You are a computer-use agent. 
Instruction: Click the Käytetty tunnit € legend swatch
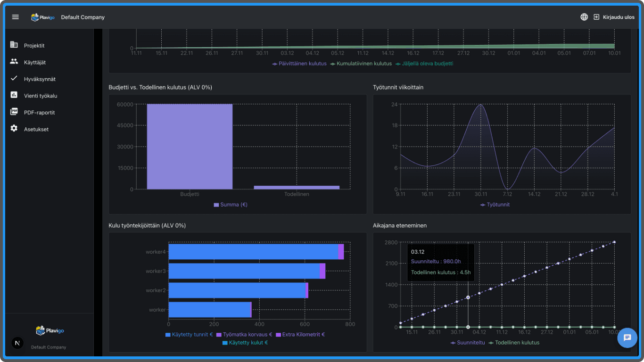(168, 335)
